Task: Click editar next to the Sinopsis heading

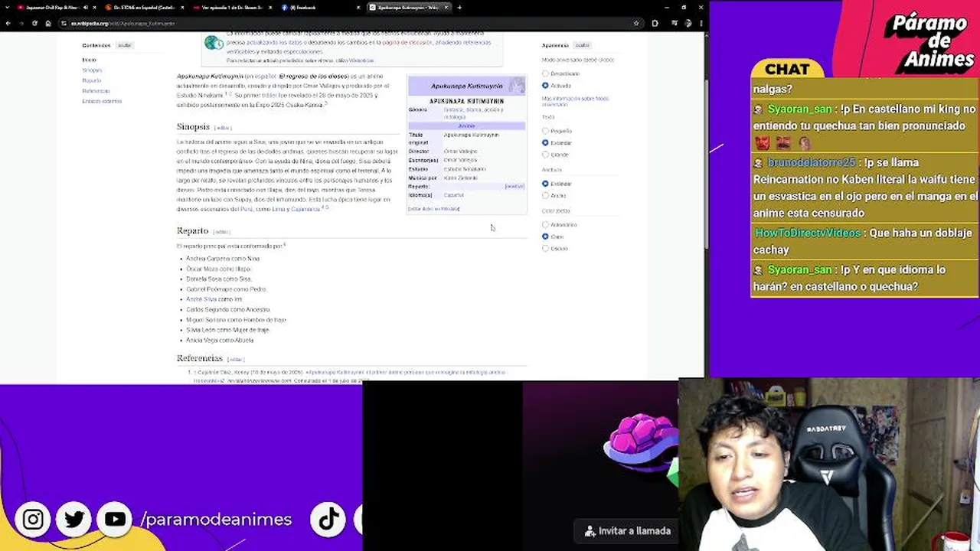Action: (x=222, y=128)
